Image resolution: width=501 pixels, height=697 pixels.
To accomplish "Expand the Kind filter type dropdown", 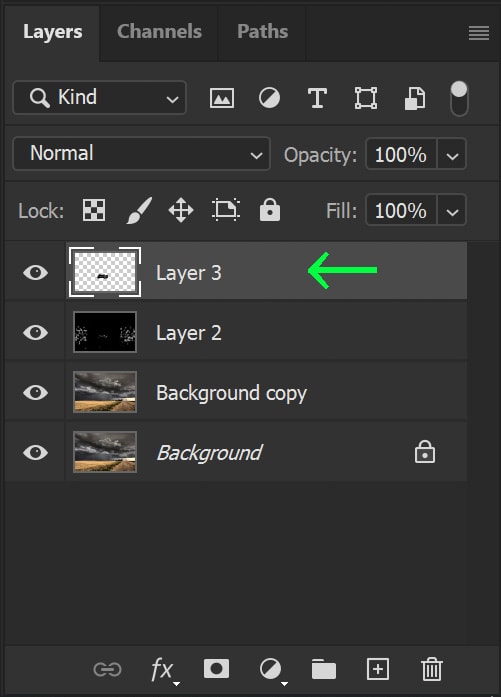I will pyautogui.click(x=100, y=97).
